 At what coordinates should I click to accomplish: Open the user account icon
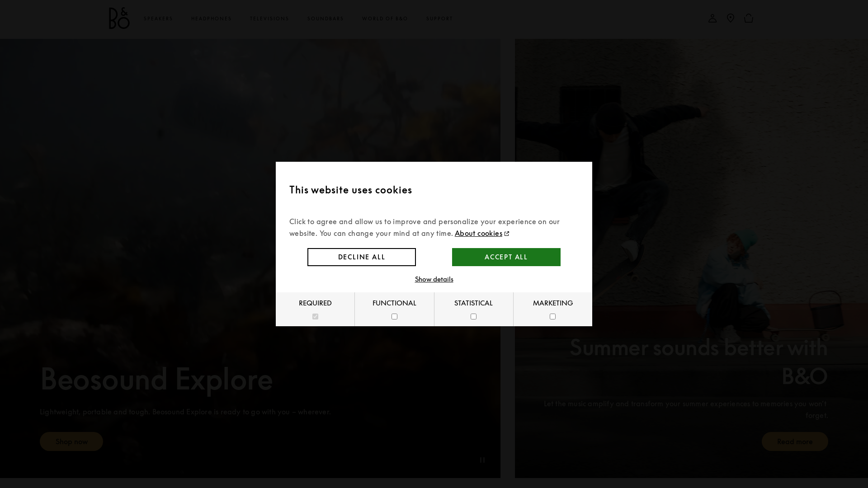[712, 19]
